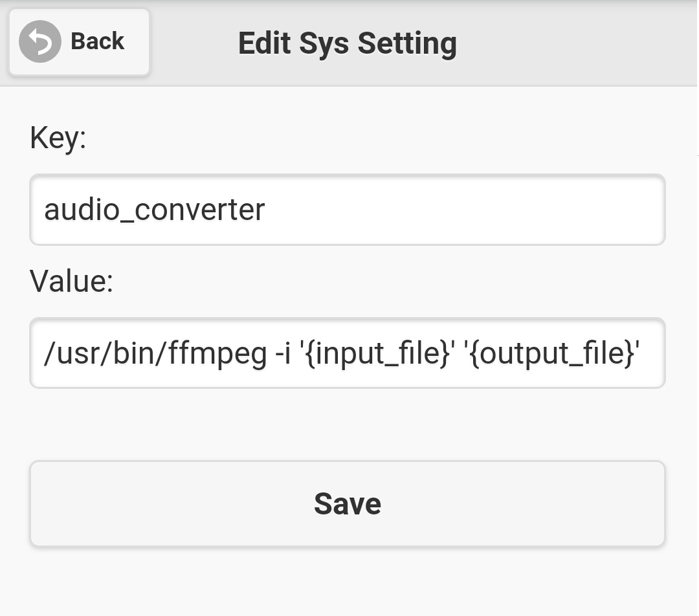The image size is (699, 616).
Task: Click the 'Key:' label
Action: point(58,138)
